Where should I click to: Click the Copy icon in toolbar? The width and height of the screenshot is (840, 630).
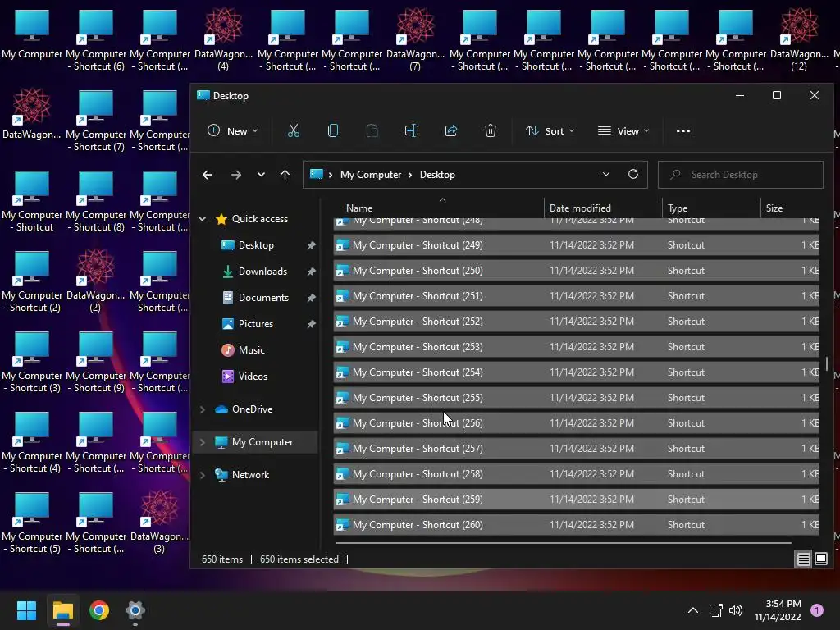pyautogui.click(x=333, y=130)
